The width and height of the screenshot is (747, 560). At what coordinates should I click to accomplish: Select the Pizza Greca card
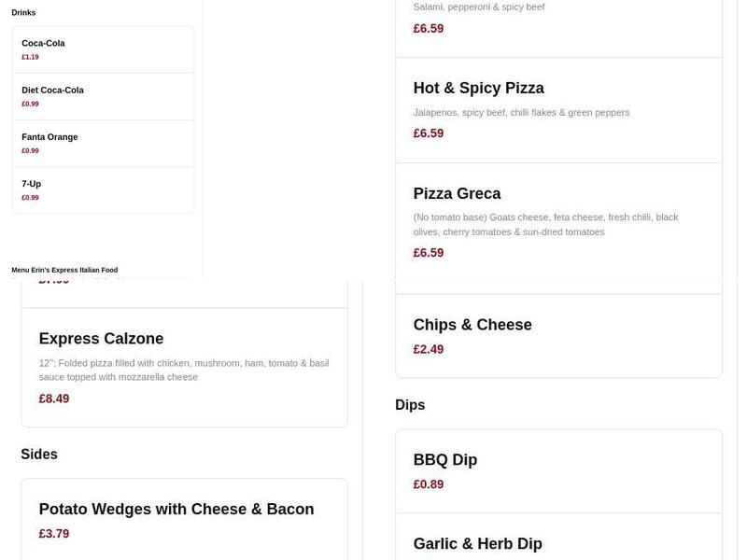[x=558, y=220]
